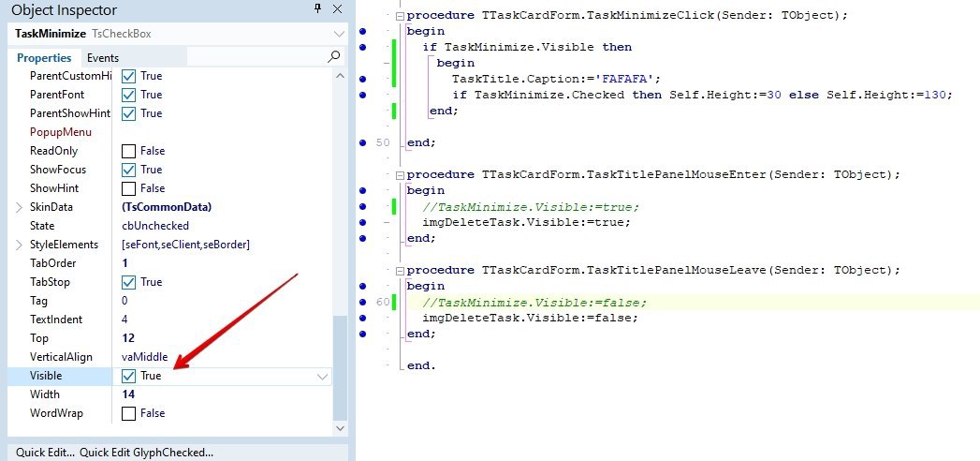The height and width of the screenshot is (461, 980).
Task: Click gutter dot next to line number 60
Action: click(362, 302)
